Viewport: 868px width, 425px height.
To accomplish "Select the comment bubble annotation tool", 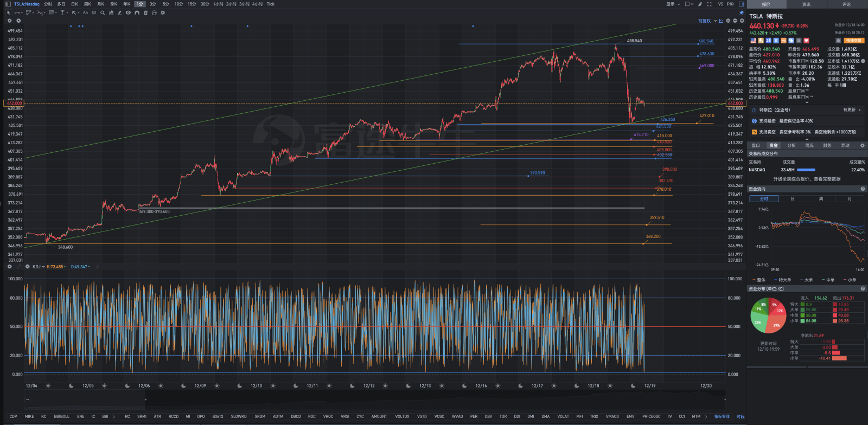I will pyautogui.click(x=94, y=12).
